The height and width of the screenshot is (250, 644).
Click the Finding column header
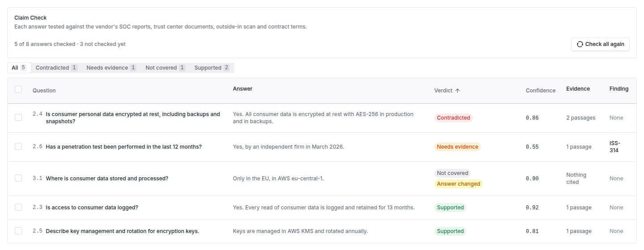[619, 89]
